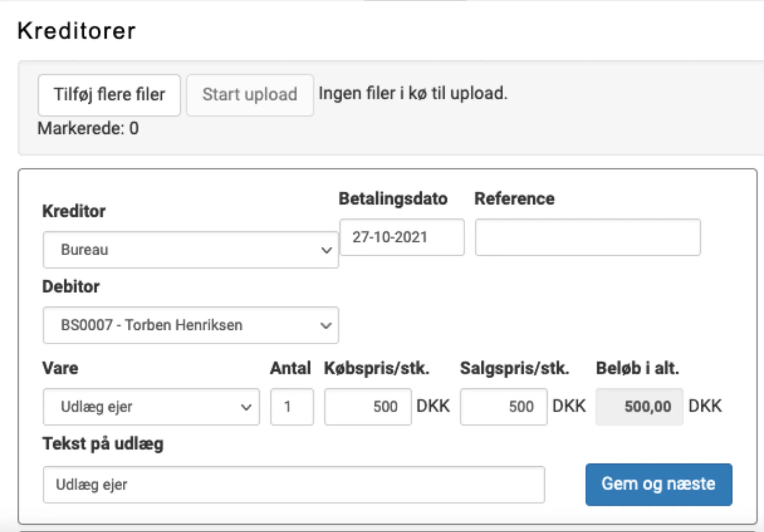
Task: Click the Salgspris/stk. price field
Action: [x=503, y=406]
